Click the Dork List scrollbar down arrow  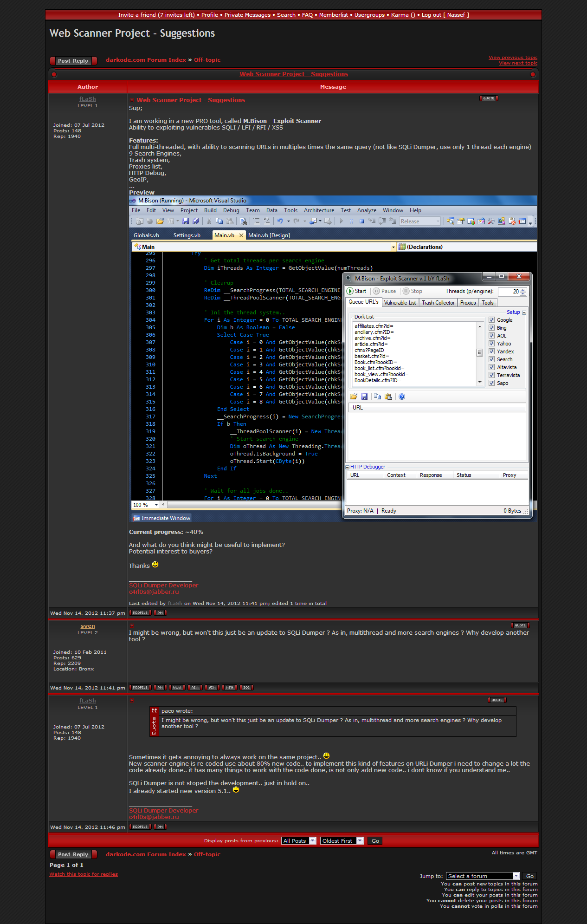479,382
